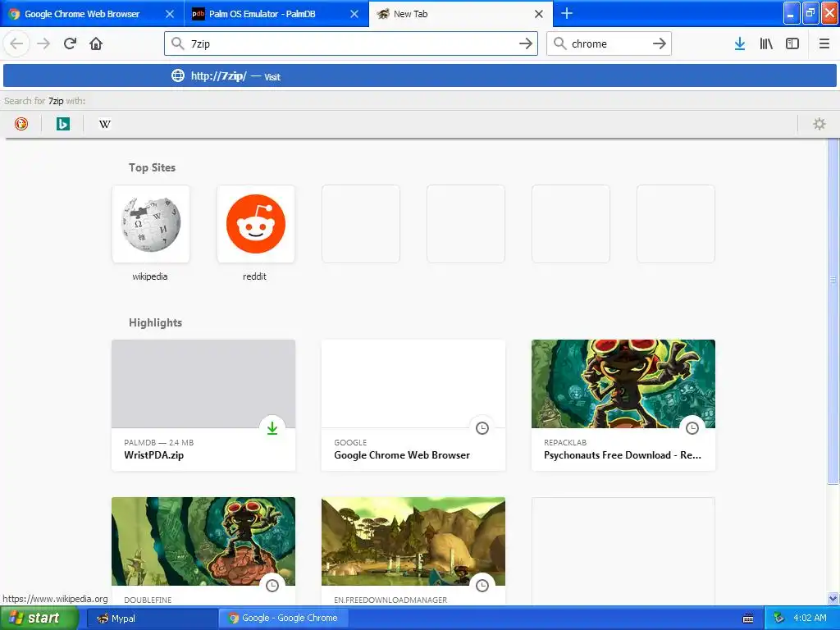The width and height of the screenshot is (840, 630).
Task: Toggle the sidebar view
Action: 792,43
